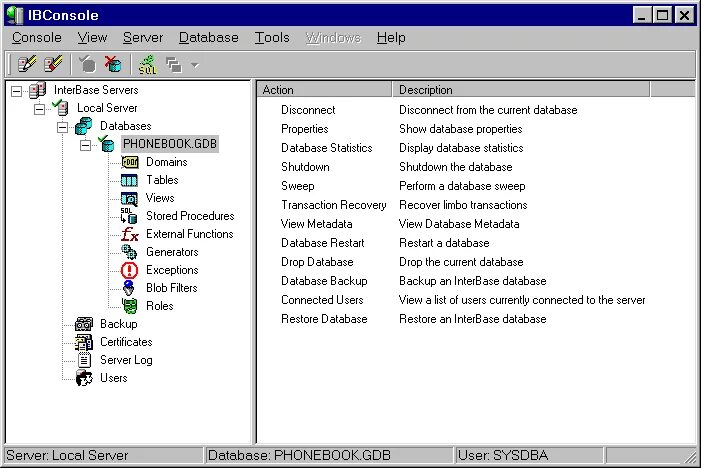This screenshot has width=701, height=468.
Task: Collapse the Databases tree node
Action: click(x=63, y=127)
